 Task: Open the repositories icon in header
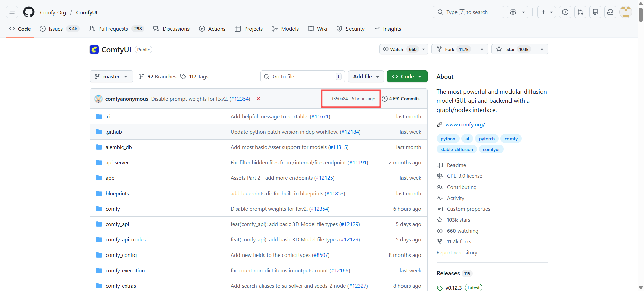595,12
